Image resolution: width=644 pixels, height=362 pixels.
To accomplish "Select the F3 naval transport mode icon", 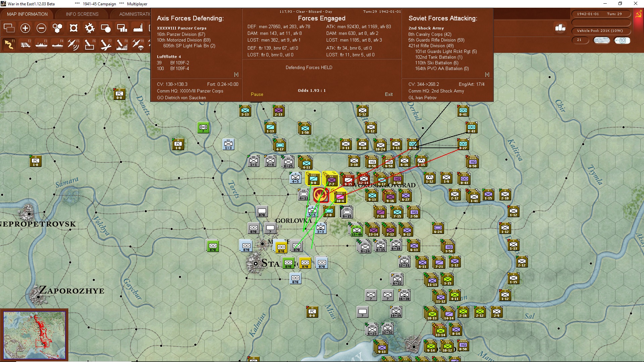I will 41,44.
